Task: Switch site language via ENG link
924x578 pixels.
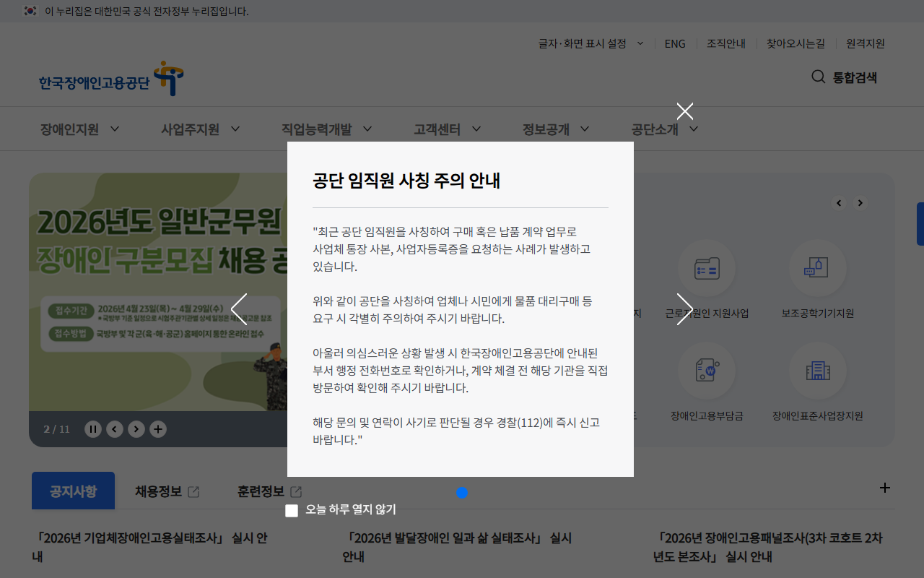Action: click(x=675, y=43)
